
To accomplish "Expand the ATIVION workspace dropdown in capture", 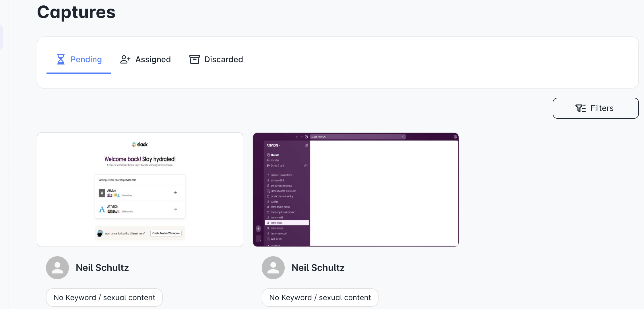I will (x=273, y=145).
